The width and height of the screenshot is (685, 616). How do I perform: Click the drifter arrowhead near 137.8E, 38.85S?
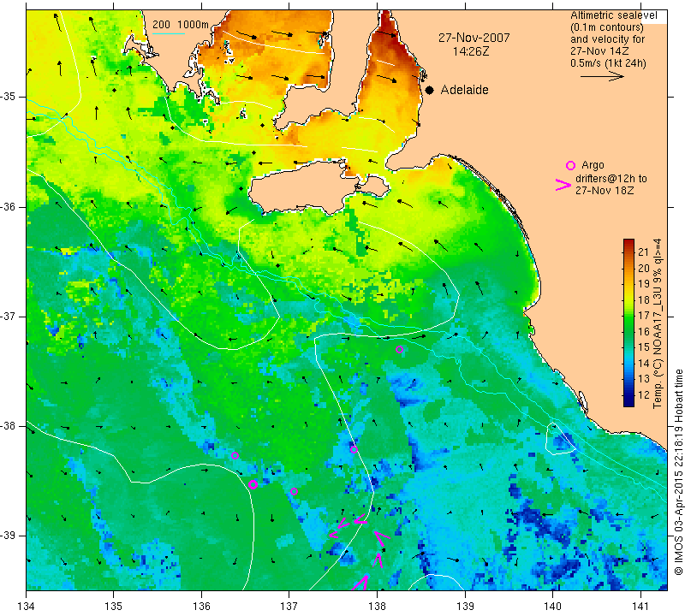click(x=360, y=519)
